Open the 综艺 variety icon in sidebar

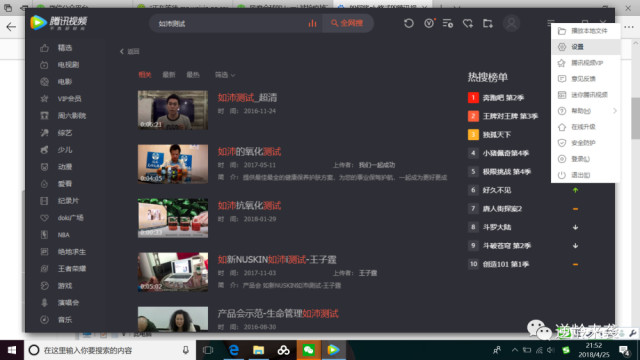pyautogui.click(x=44, y=133)
